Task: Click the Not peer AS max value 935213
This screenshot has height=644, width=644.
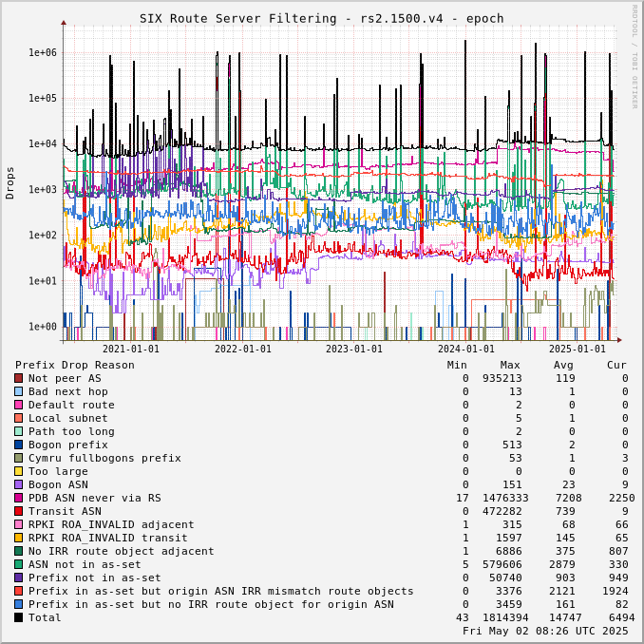Action: pyautogui.click(x=502, y=378)
